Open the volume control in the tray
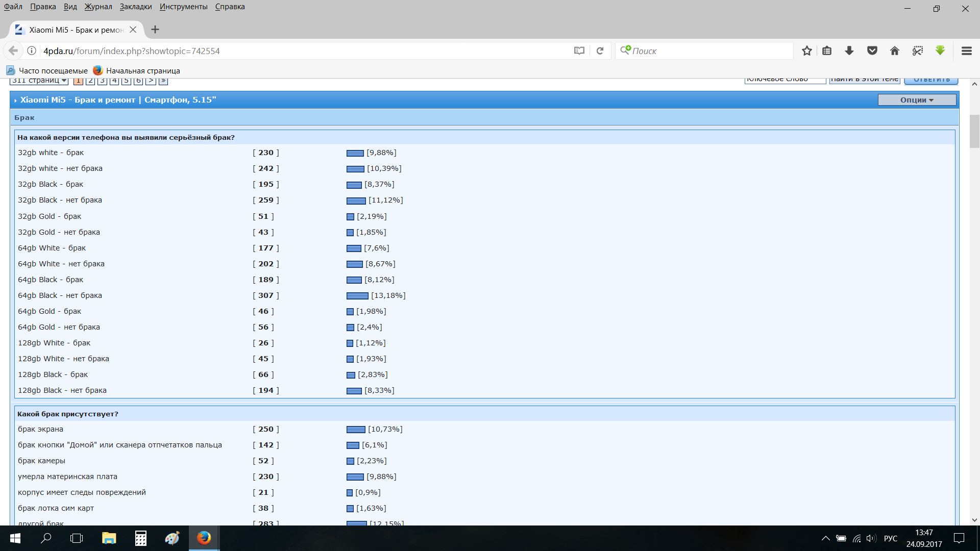 tap(871, 538)
